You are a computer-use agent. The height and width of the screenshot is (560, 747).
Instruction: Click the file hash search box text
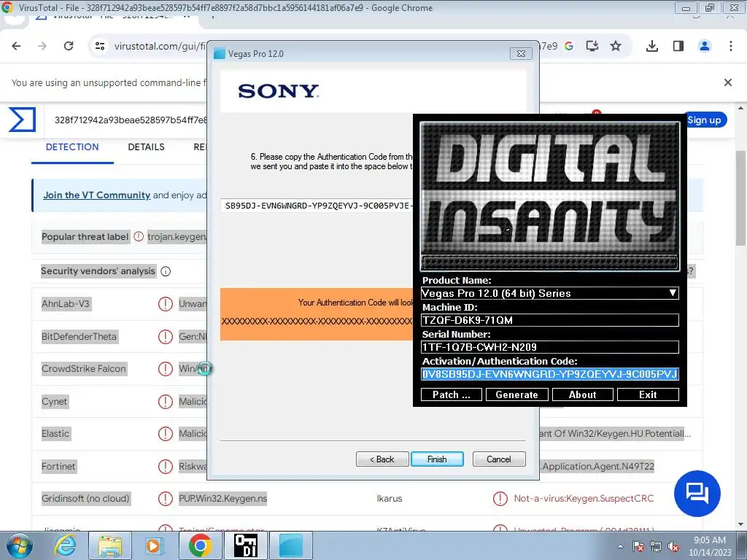coord(131,120)
